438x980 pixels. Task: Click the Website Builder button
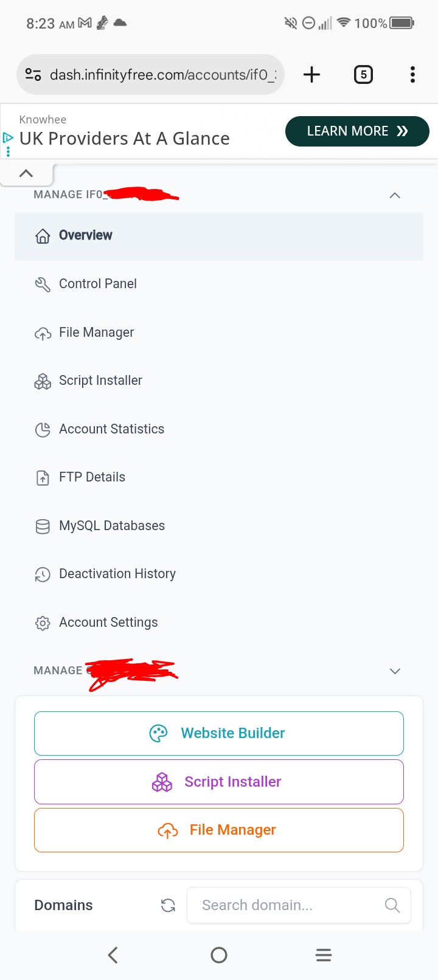219,733
